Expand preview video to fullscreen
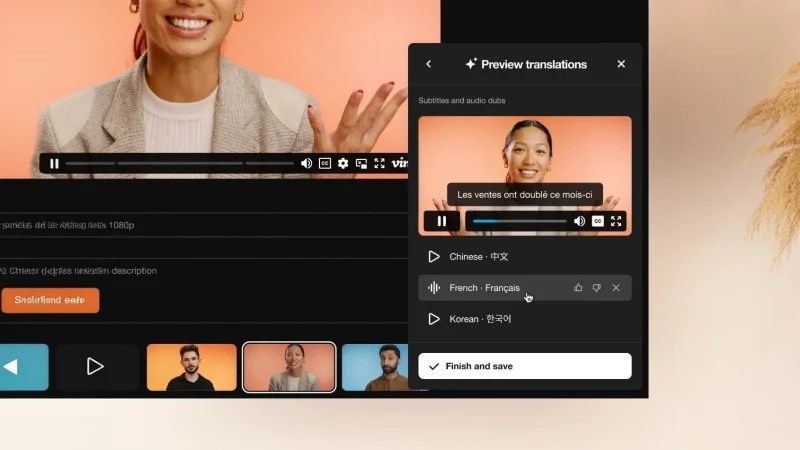Screen dimensions: 800x450 616,221
